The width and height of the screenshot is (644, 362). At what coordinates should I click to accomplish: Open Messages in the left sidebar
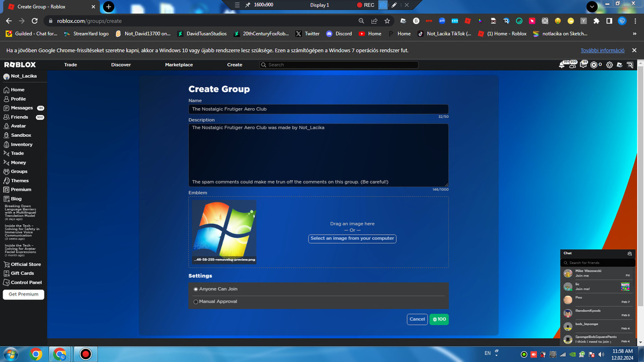click(x=23, y=108)
